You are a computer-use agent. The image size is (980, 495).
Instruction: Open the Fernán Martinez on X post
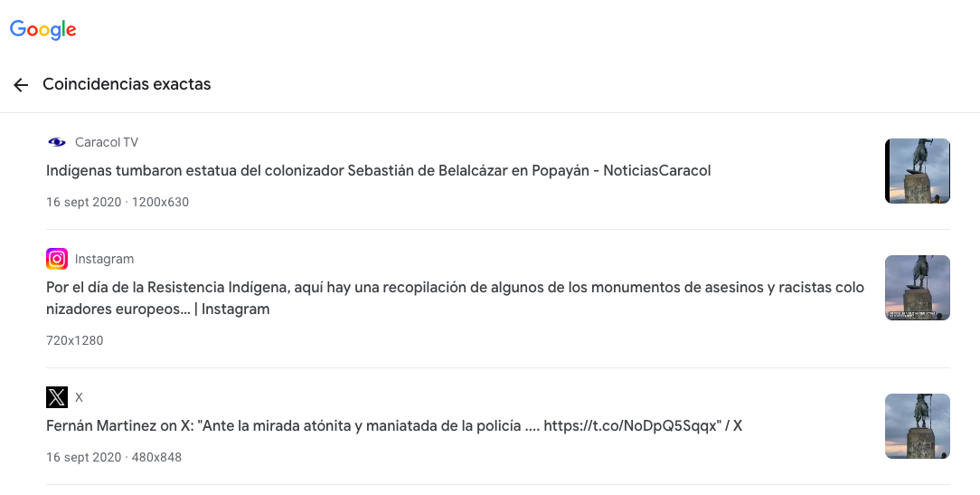(x=394, y=426)
